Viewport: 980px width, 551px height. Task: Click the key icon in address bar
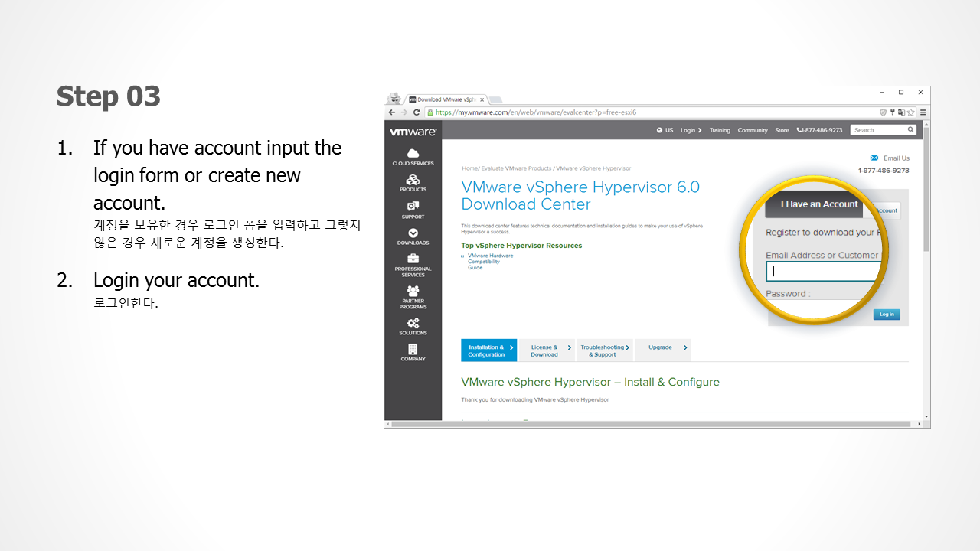pos(892,112)
